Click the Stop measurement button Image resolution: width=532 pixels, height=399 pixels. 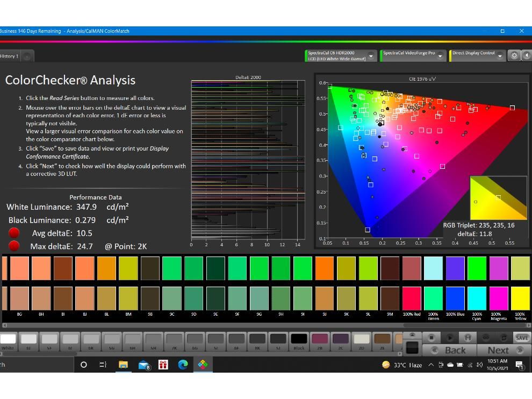pos(431,337)
